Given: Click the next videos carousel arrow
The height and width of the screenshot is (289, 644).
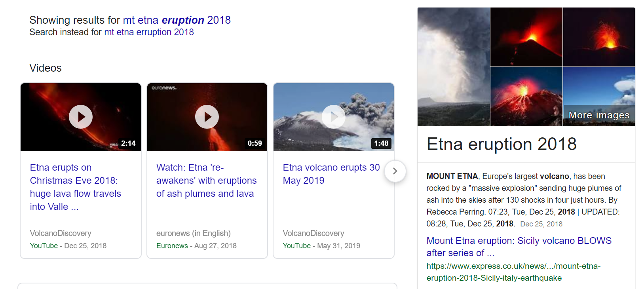Looking at the screenshot, I should [395, 171].
